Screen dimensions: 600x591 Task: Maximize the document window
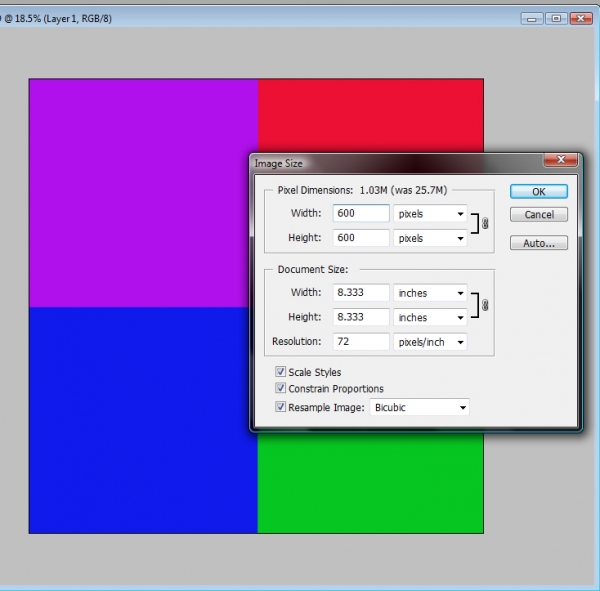click(x=556, y=18)
